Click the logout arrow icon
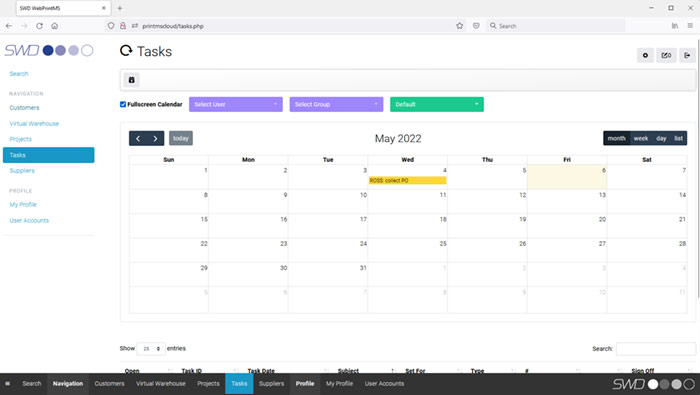This screenshot has height=395, width=700. click(687, 55)
